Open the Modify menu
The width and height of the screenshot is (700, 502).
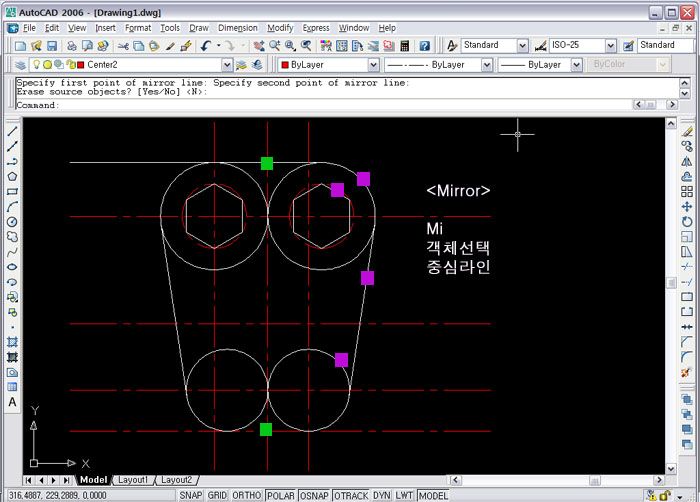[280, 28]
